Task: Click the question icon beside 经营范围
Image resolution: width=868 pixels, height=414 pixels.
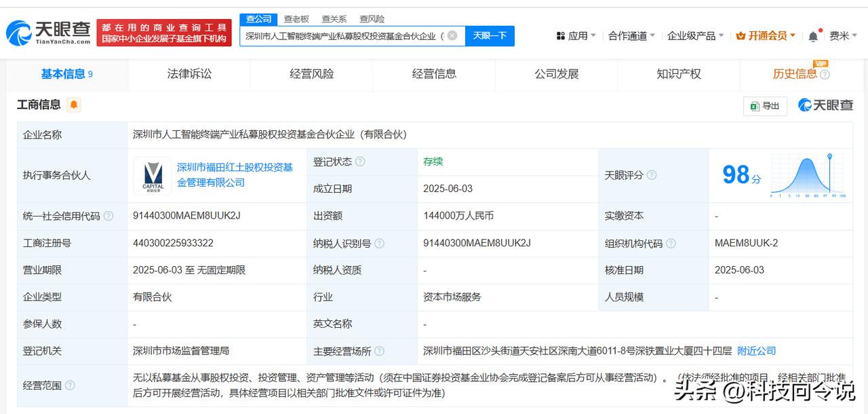Action: pos(70,385)
